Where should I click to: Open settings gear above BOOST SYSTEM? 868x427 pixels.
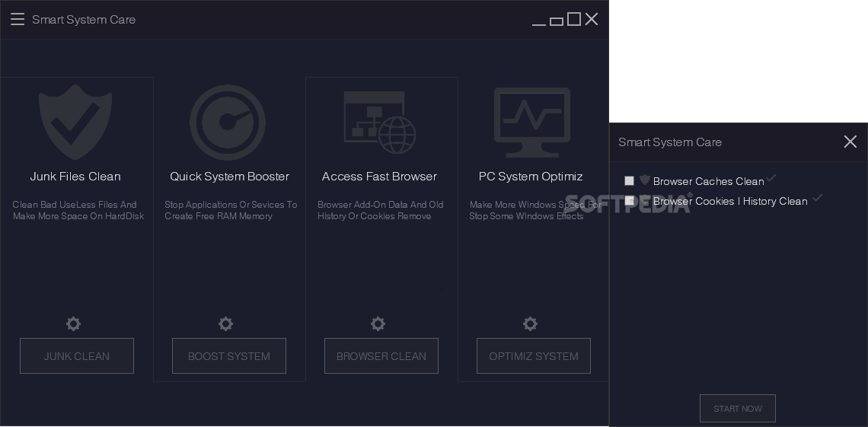[226, 323]
